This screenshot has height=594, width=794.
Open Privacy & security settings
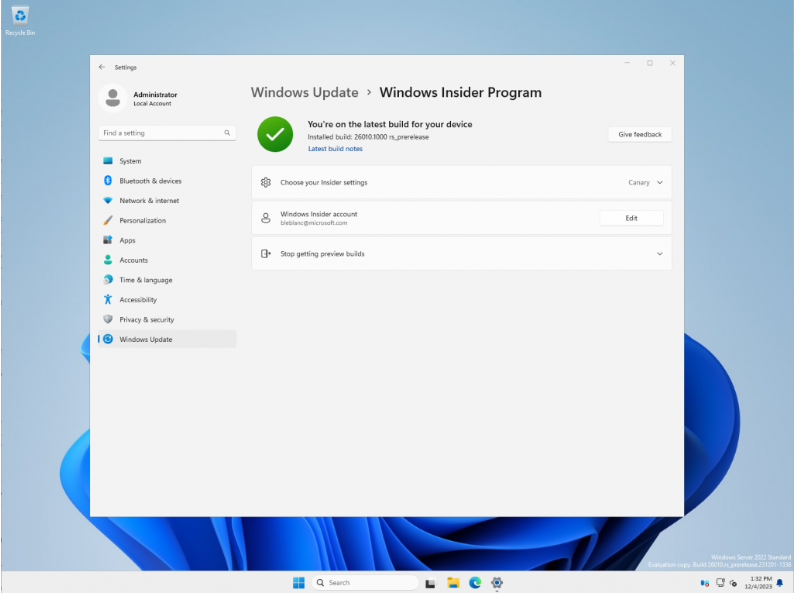pyautogui.click(x=167, y=319)
